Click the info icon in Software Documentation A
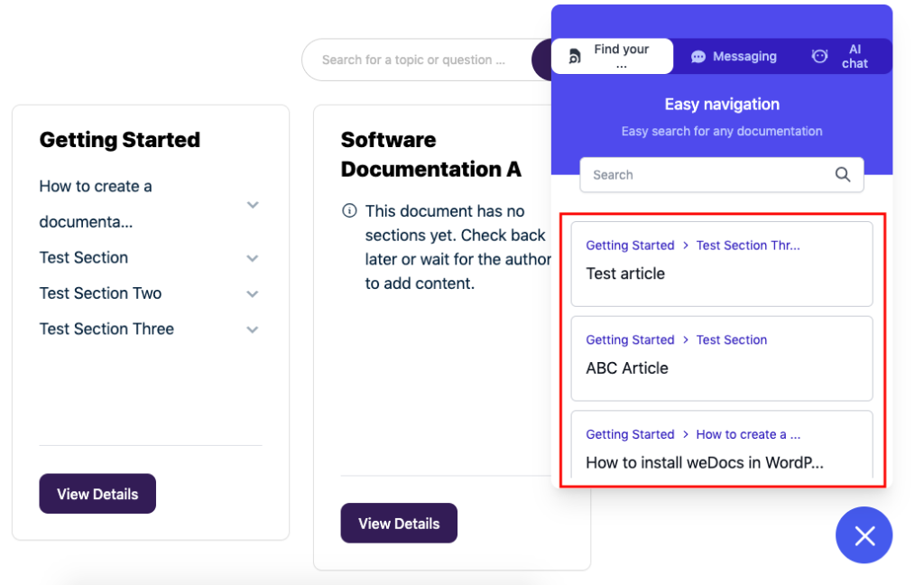 pos(349,210)
